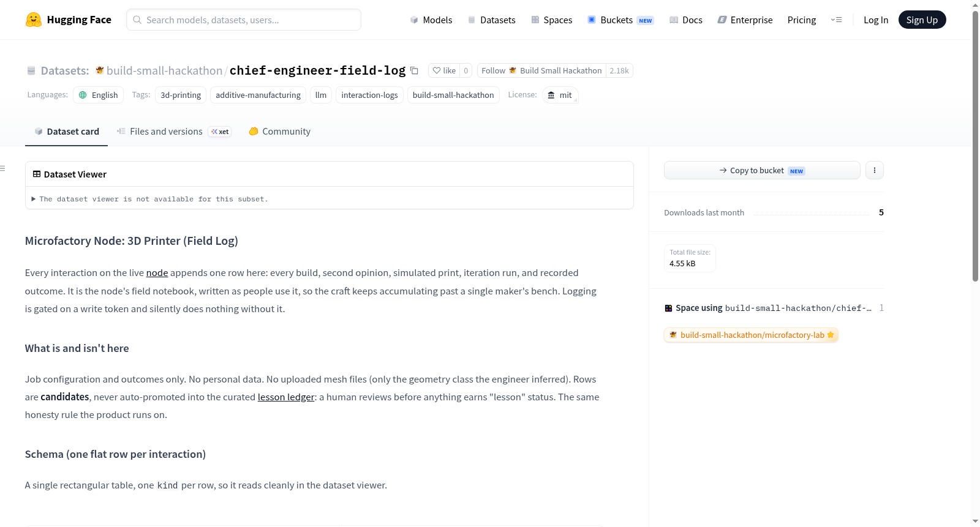The height and width of the screenshot is (527, 980).
Task: Select the 3d-printing tag
Action: [x=181, y=95]
